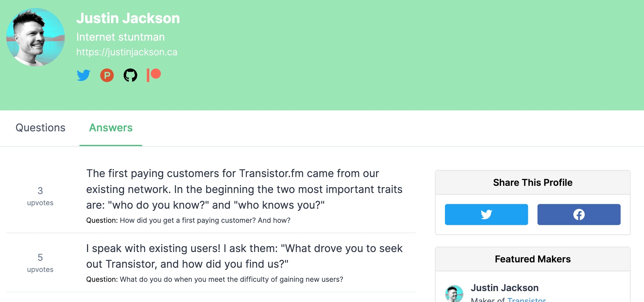Screen dimensions: 644x302
Task: Select the Answers tab
Action: 111,128
